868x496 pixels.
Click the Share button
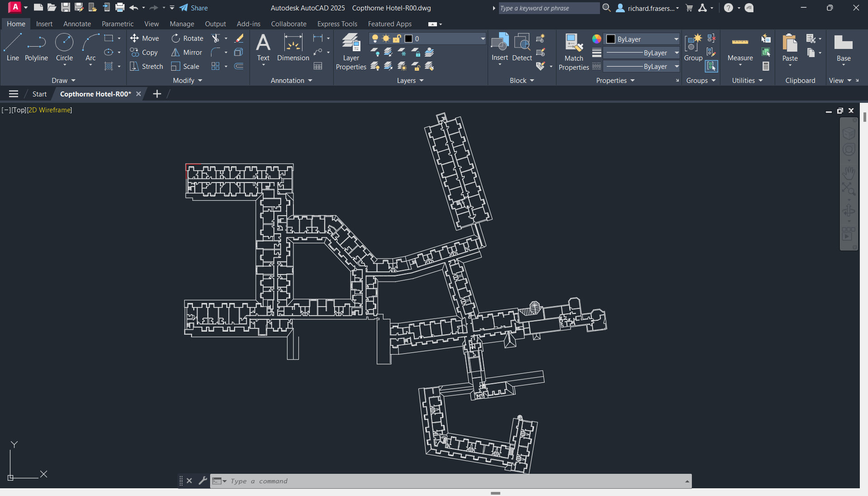click(194, 8)
